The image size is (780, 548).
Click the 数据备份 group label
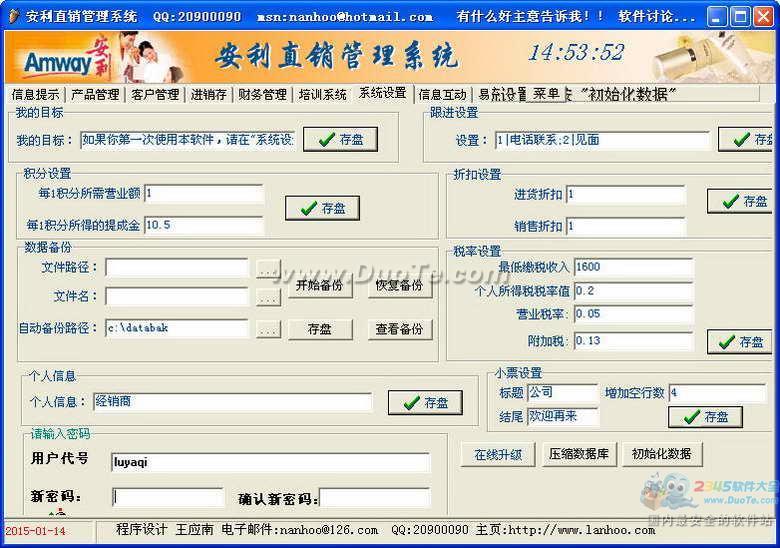pos(48,247)
